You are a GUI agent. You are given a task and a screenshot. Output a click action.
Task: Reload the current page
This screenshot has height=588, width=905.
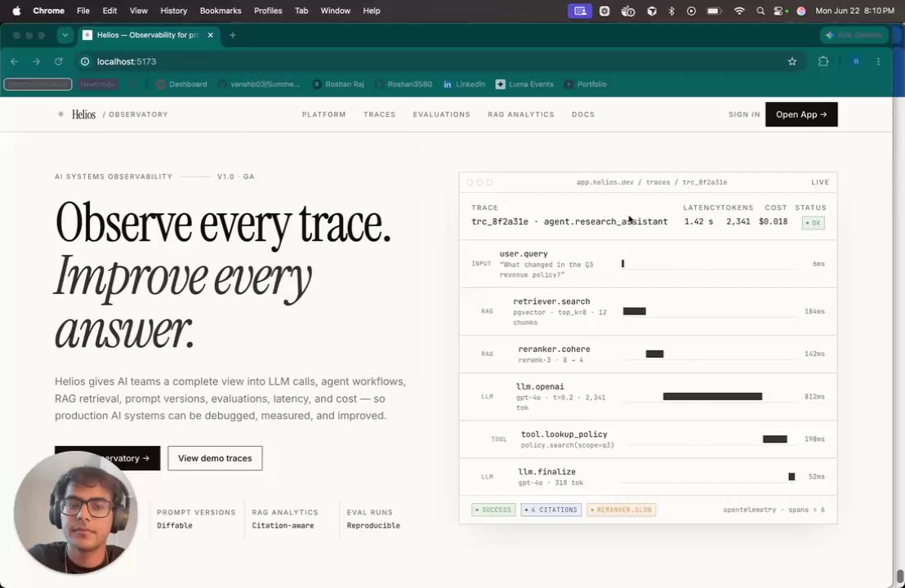58,61
